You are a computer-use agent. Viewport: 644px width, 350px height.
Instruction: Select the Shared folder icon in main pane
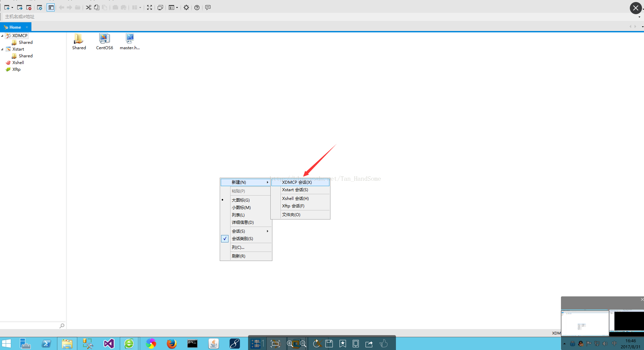(79, 42)
